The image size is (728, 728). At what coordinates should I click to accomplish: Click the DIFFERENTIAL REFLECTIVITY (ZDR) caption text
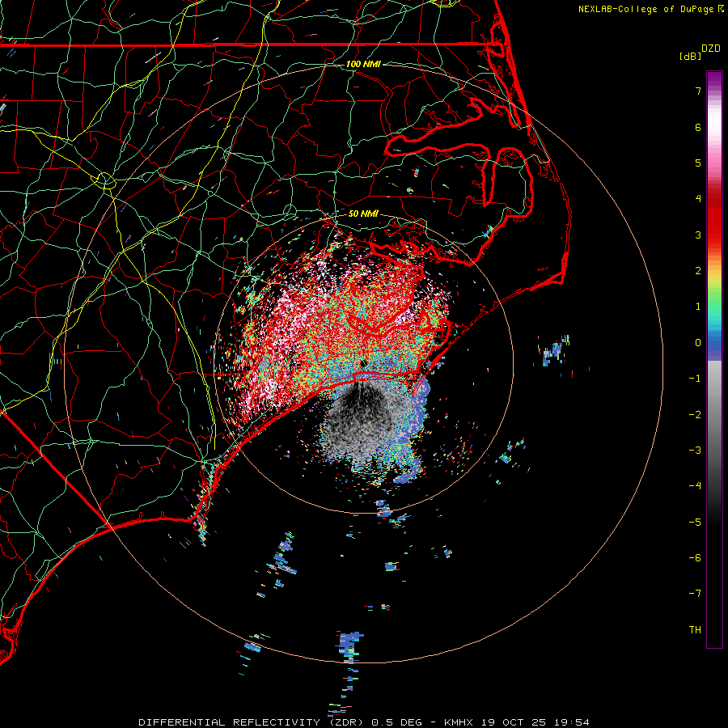252,722
